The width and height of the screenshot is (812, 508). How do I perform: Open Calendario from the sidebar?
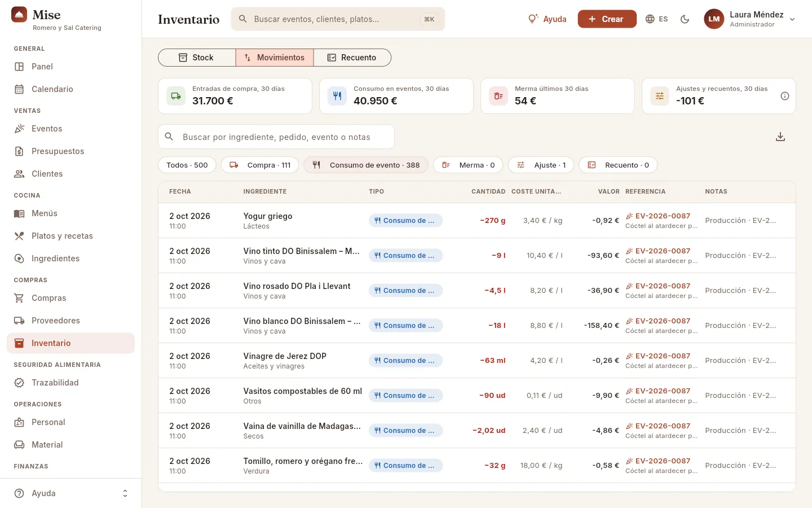(70, 89)
